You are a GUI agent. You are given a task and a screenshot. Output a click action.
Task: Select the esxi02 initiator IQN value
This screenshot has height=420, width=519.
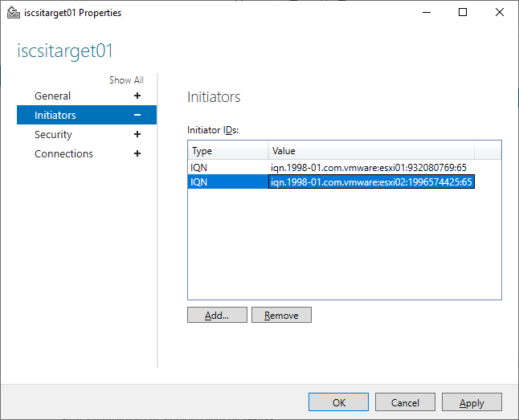coord(371,182)
